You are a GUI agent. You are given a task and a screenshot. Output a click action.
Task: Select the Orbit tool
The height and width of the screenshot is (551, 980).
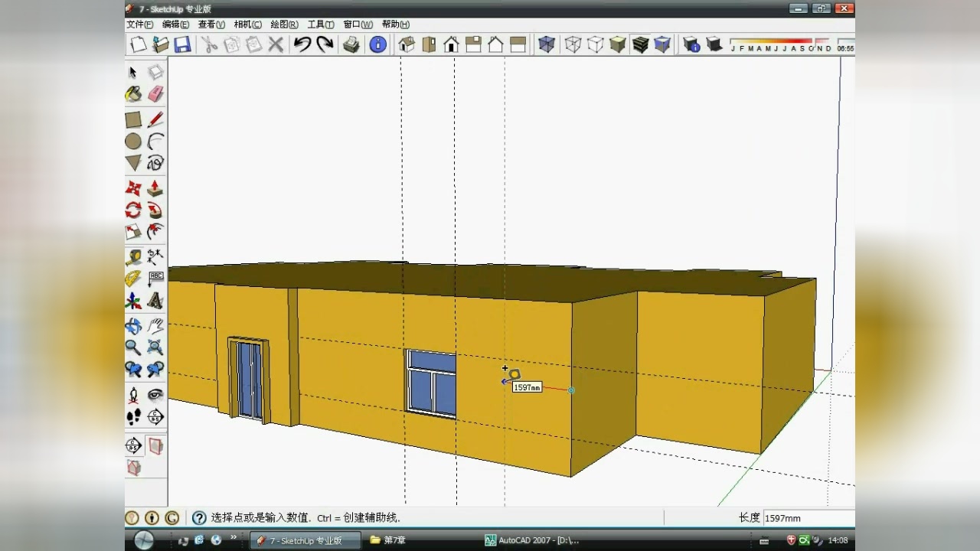pyautogui.click(x=133, y=326)
